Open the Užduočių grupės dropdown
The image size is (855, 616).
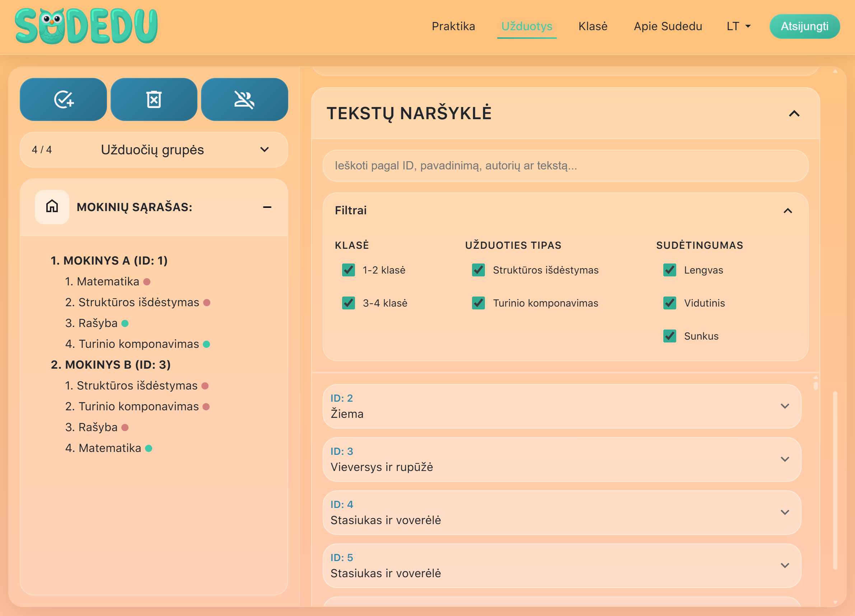click(x=154, y=150)
